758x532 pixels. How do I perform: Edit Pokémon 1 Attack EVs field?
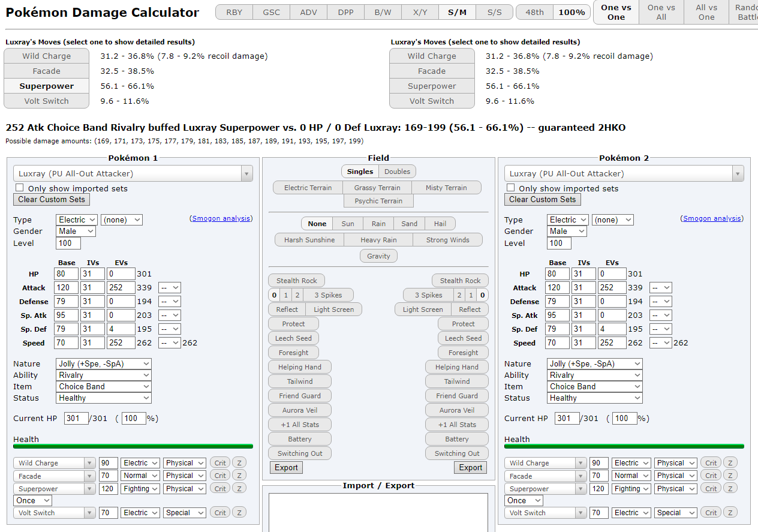pos(121,288)
